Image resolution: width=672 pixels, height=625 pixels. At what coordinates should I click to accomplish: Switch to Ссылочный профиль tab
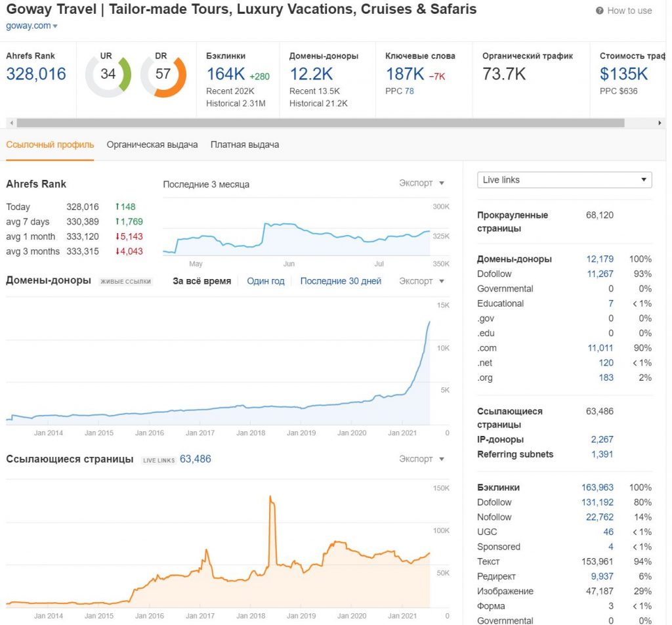[x=50, y=145]
